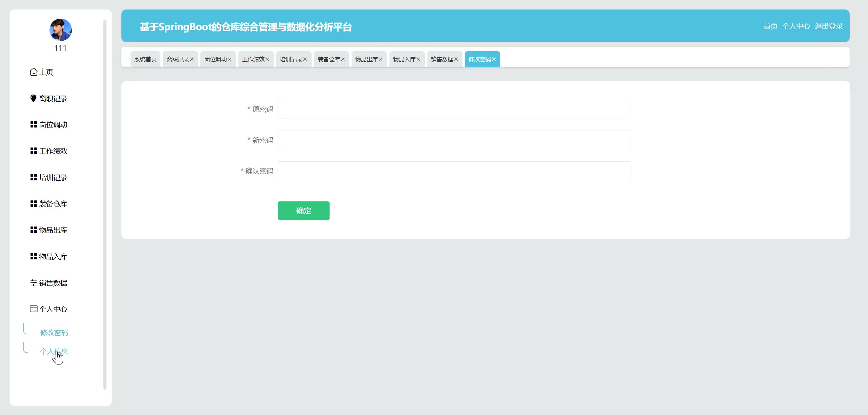The image size is (868, 415).
Task: Switch to the 物品出库 tab
Action: point(366,59)
